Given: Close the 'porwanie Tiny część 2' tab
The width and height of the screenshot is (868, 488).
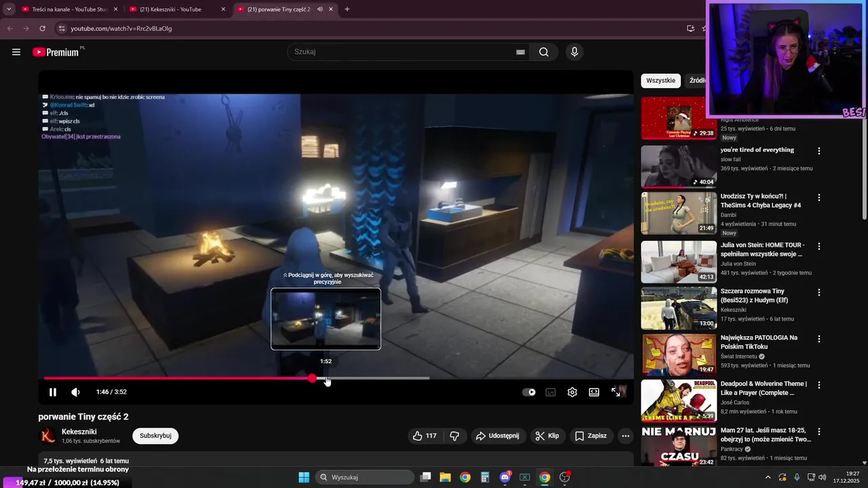Looking at the screenshot, I should click(331, 9).
